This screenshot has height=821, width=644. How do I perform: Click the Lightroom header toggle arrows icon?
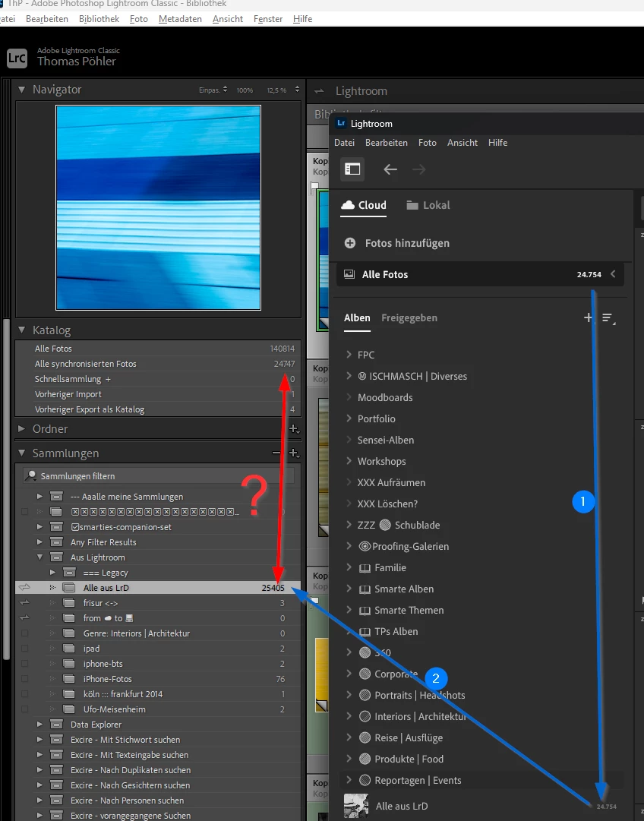click(x=319, y=91)
